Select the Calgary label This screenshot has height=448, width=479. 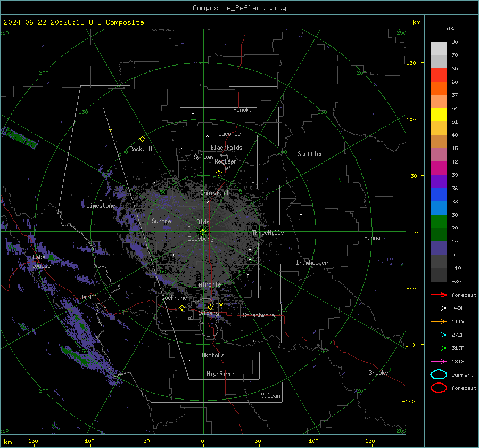click(x=208, y=313)
